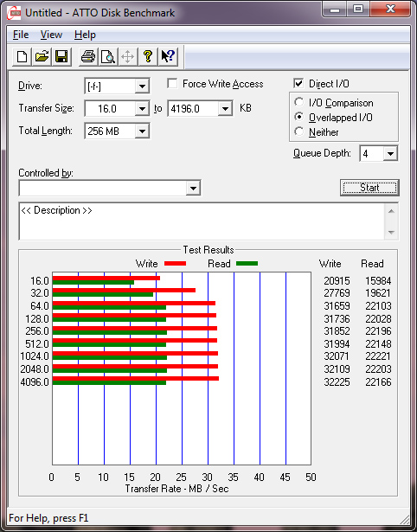Open the View menu

click(x=51, y=35)
